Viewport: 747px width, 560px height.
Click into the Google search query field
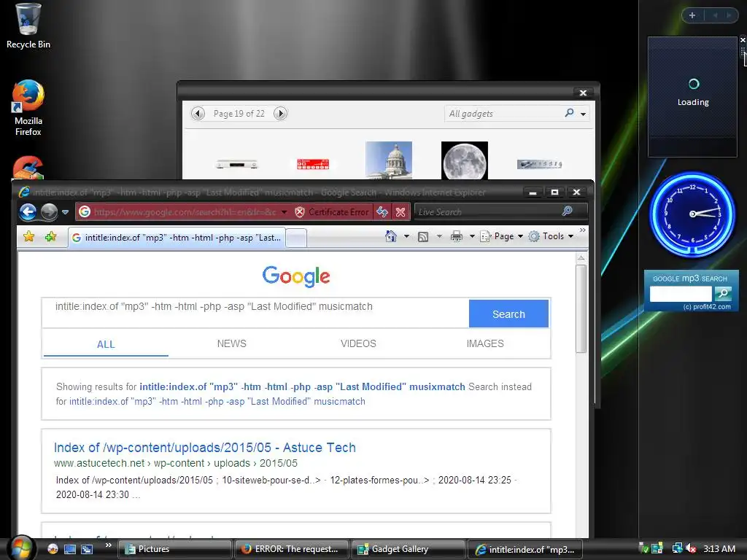255,314
